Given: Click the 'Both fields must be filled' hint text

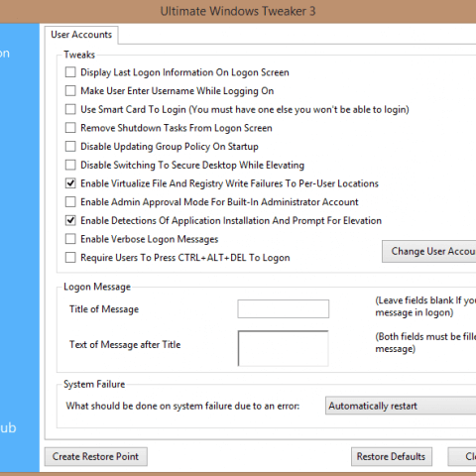Looking at the screenshot, I should (425, 342).
